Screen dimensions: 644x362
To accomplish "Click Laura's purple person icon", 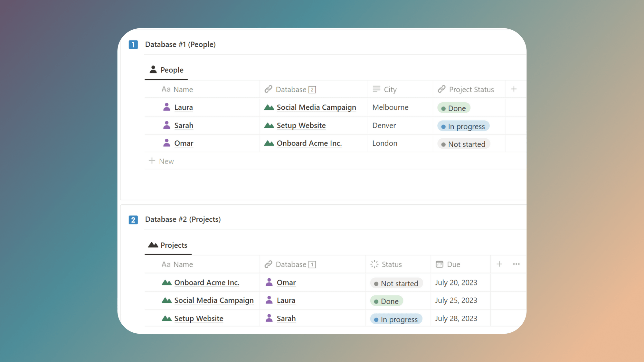I will click(x=167, y=107).
